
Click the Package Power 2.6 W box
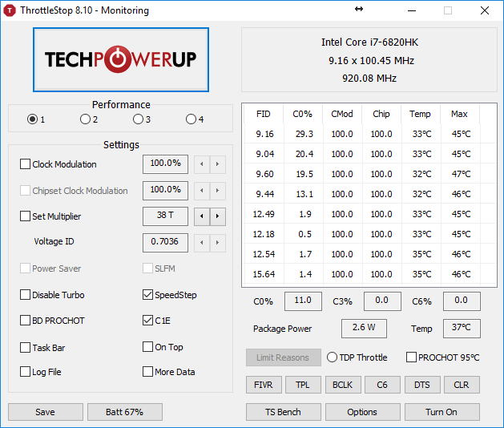[364, 329]
